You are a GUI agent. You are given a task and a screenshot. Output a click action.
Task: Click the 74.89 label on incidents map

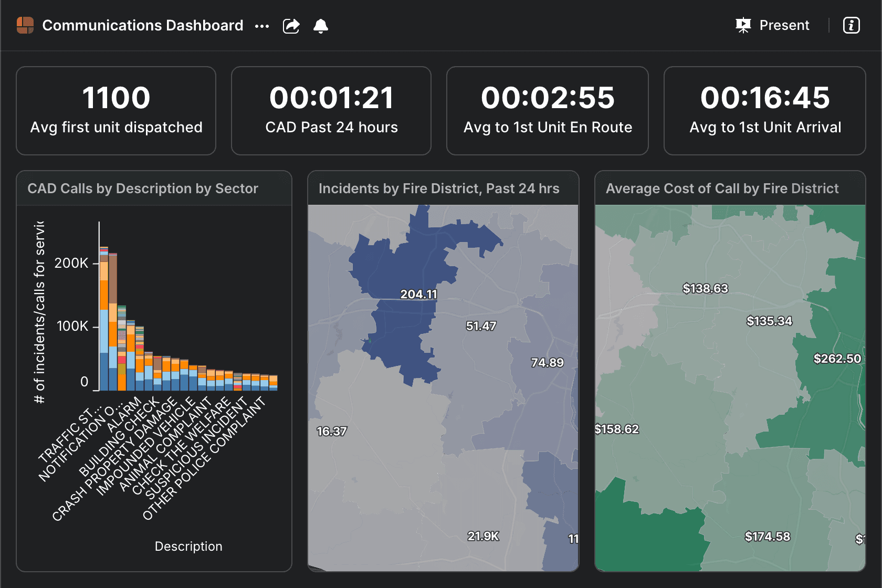coord(547,363)
